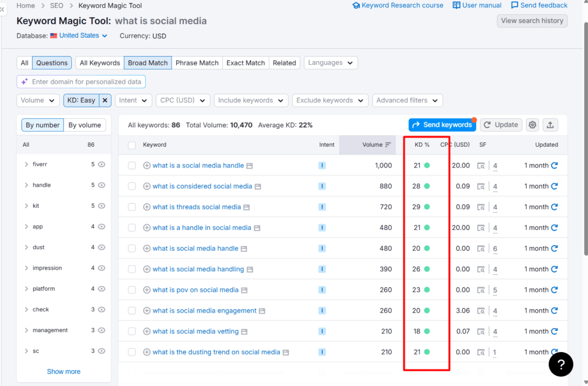Toggle visibility eye for management group
The height and width of the screenshot is (386, 588).
pos(102,330)
